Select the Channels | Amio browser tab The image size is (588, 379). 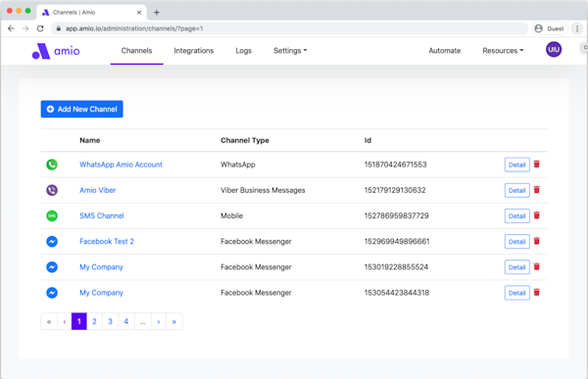91,13
